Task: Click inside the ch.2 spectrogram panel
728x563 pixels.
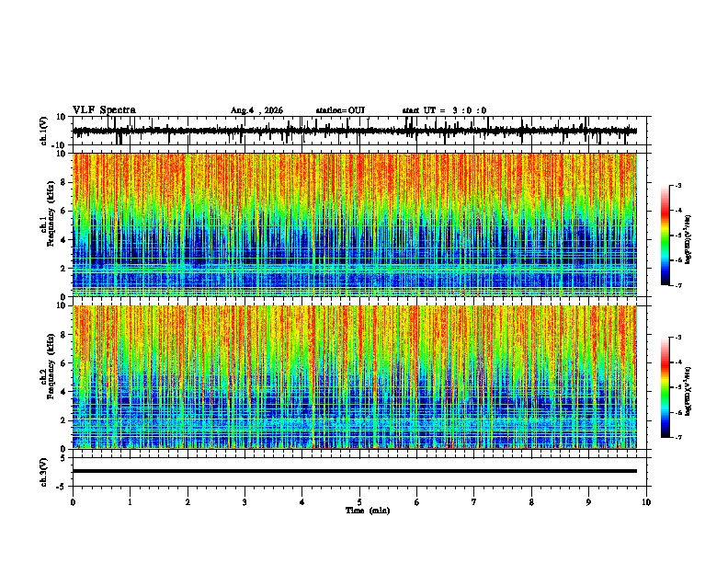Action: point(355,377)
